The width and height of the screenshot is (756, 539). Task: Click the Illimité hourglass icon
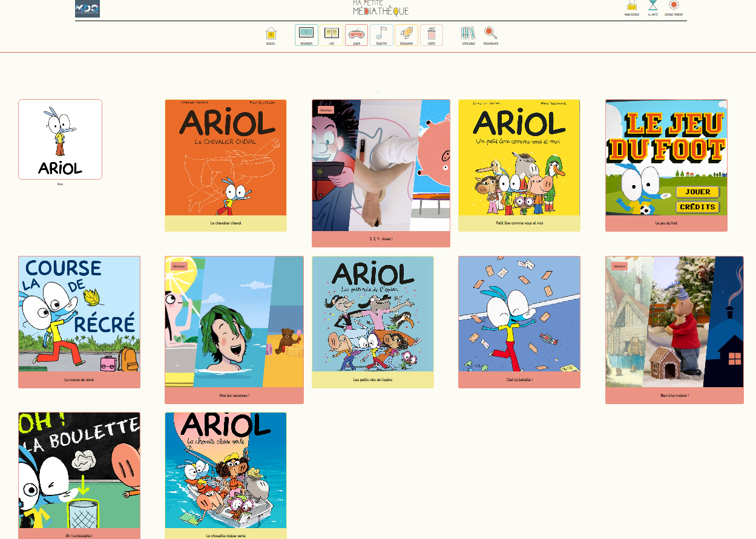point(653,6)
